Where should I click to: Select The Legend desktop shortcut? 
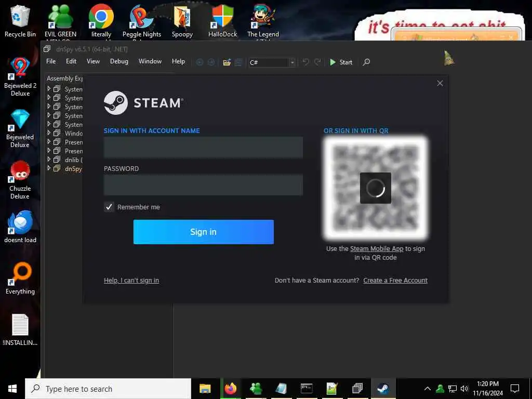(x=263, y=21)
